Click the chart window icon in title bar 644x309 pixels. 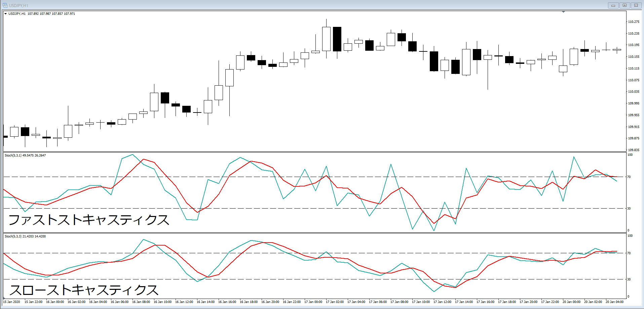[x=5, y=5]
